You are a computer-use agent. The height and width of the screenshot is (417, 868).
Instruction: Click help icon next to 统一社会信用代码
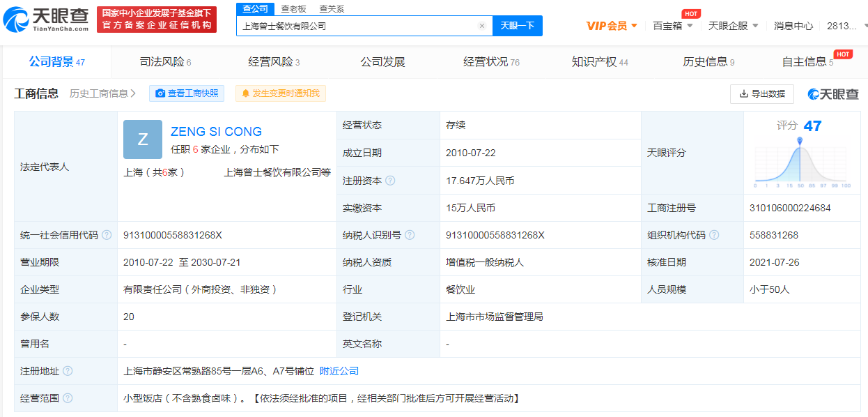[x=107, y=235]
